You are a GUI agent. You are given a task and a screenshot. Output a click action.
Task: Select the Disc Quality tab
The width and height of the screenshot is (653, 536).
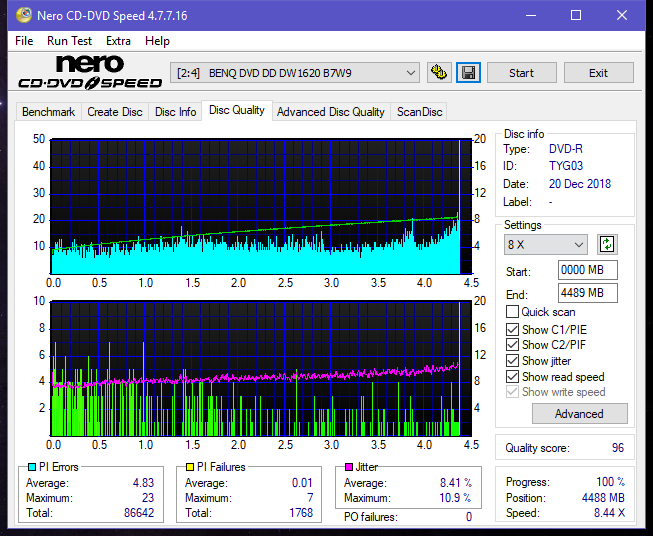pos(237,110)
